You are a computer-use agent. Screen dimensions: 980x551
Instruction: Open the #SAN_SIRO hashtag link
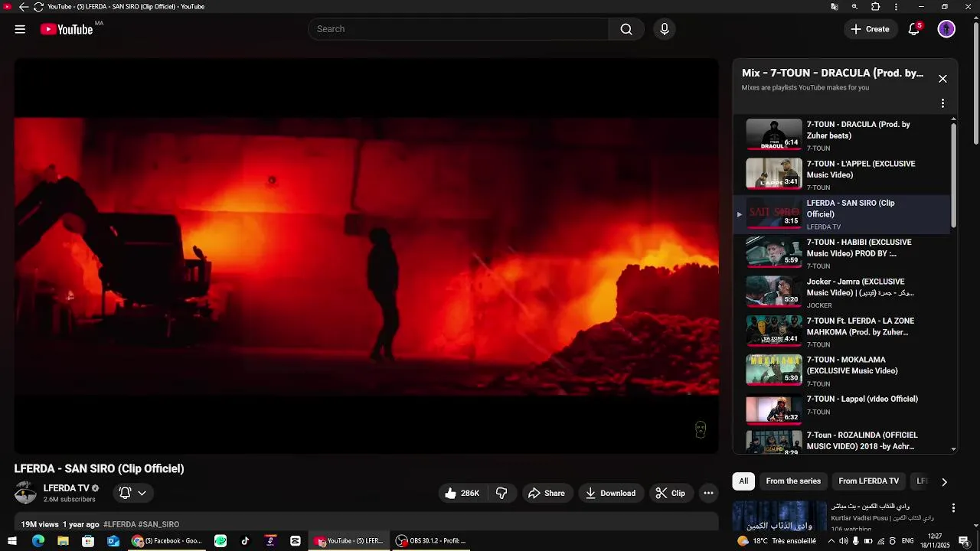coord(158,525)
